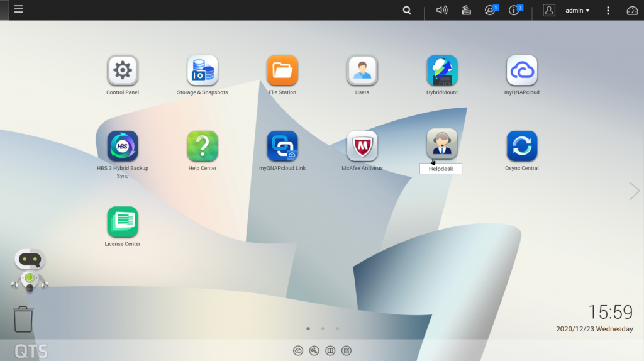Open the Users app icon

362,70
